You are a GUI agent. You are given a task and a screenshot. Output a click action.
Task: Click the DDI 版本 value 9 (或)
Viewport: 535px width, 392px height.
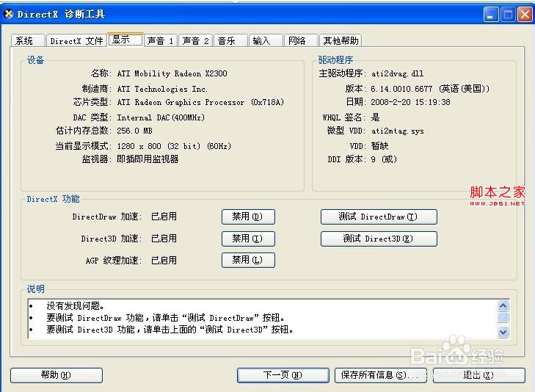[384, 159]
